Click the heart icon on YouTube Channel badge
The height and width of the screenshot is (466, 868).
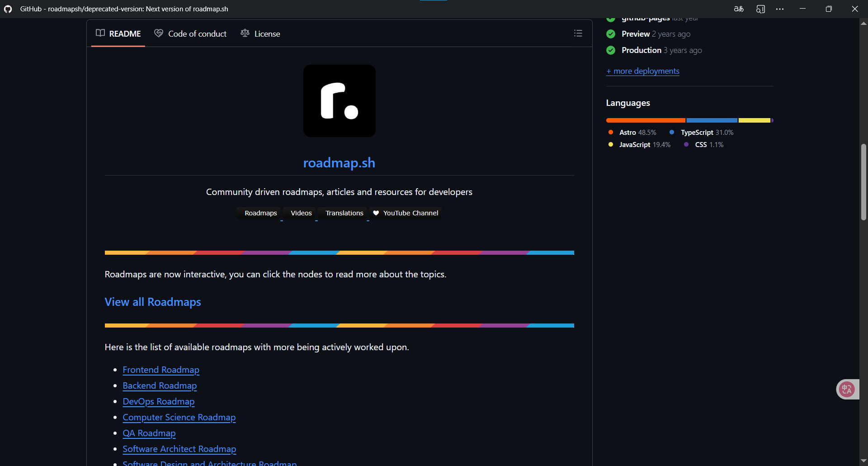pos(376,213)
